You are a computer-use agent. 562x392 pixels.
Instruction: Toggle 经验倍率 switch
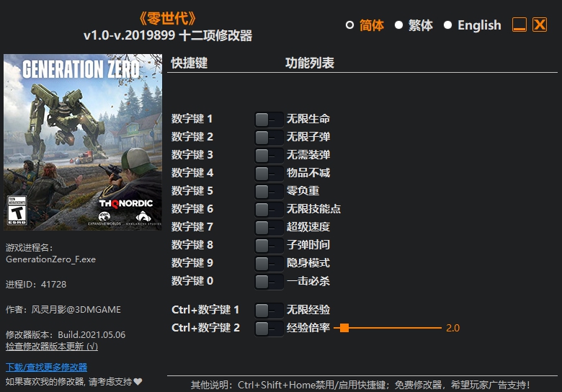point(269,328)
